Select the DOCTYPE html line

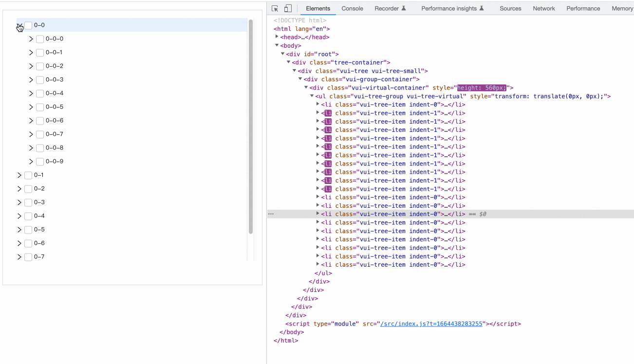300,20
